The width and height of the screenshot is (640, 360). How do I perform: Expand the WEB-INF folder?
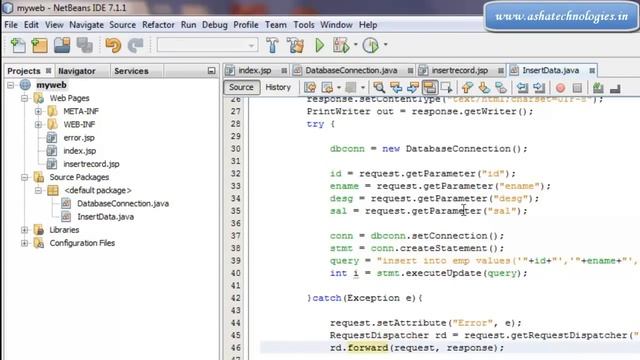38,124
